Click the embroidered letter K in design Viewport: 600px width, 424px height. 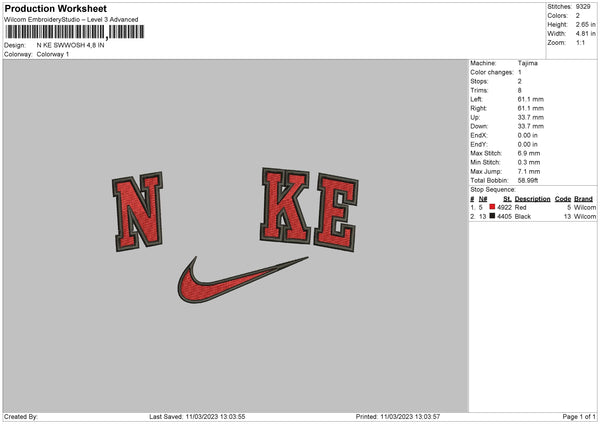tap(285, 205)
